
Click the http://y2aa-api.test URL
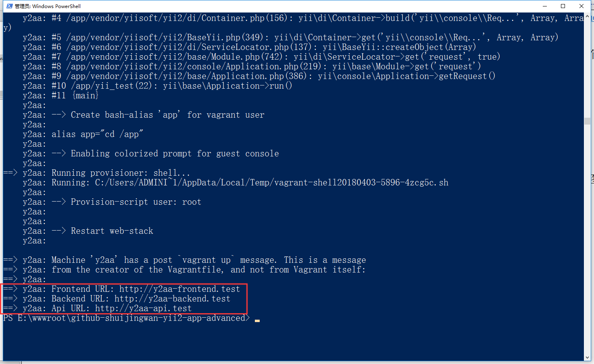pos(143,308)
